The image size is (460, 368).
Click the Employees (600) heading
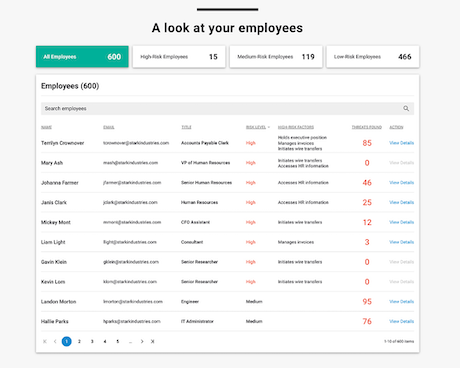click(70, 86)
